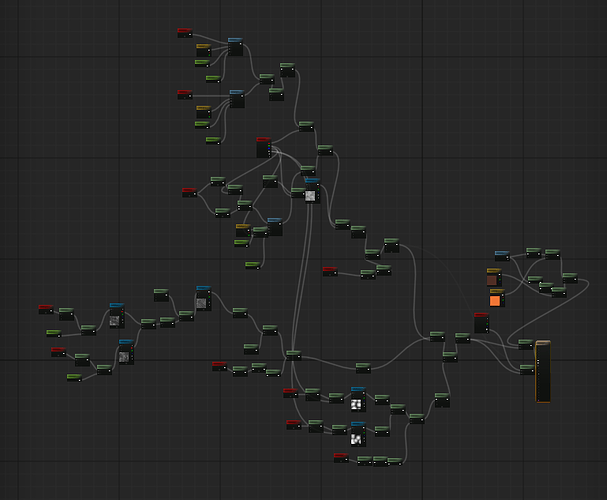Select the leftmost gray noise texture node
The image size is (607, 500).
[117, 316]
